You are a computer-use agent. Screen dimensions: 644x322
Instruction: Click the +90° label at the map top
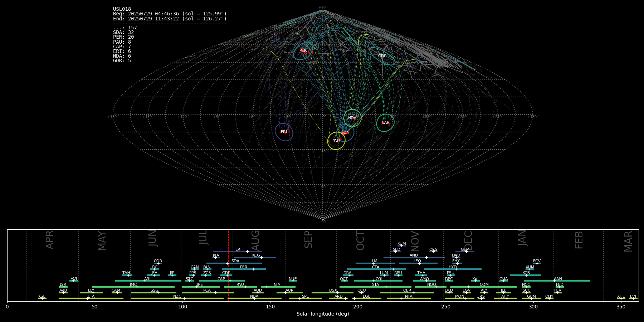323,8
